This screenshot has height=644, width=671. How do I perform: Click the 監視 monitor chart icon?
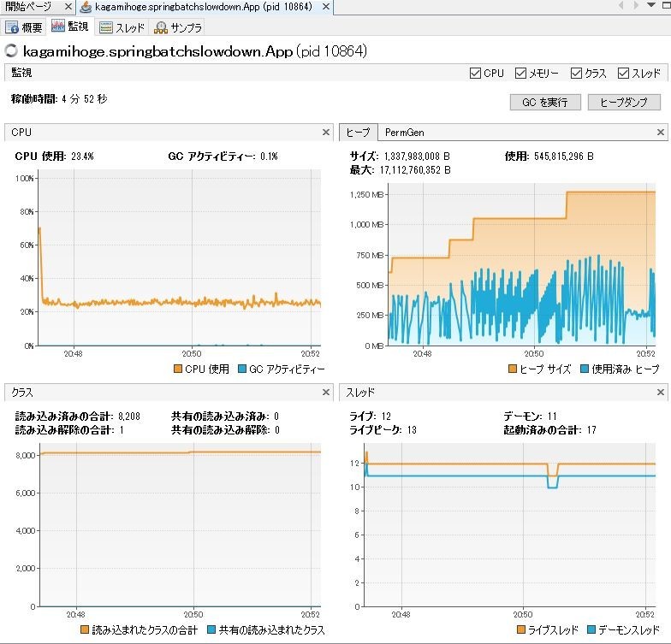[x=58, y=26]
